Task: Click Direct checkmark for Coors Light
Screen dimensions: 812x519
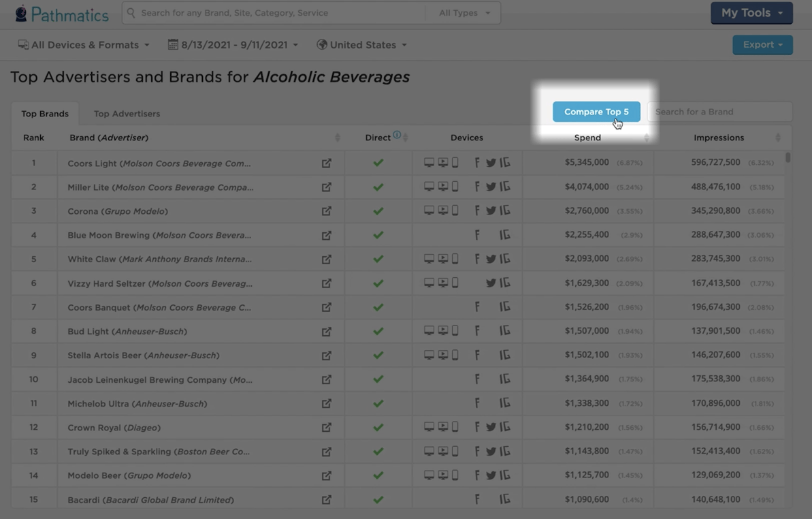Action: pos(378,163)
